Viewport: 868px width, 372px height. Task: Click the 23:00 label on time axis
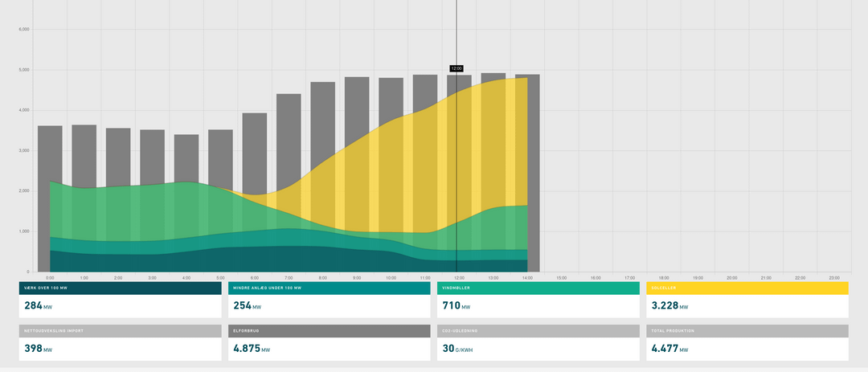[834, 278]
